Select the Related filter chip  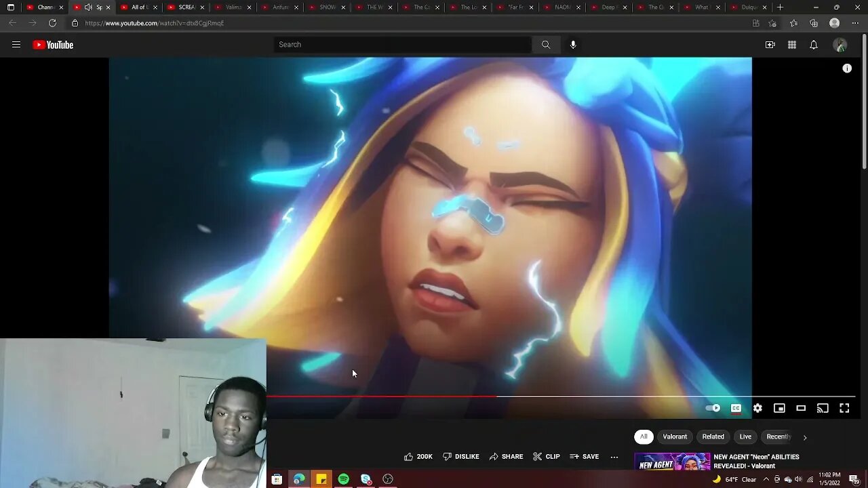[713, 436]
